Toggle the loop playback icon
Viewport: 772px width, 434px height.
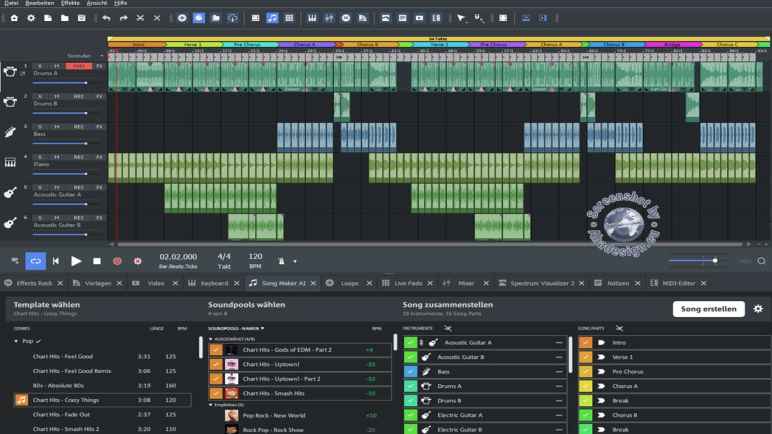click(x=35, y=261)
